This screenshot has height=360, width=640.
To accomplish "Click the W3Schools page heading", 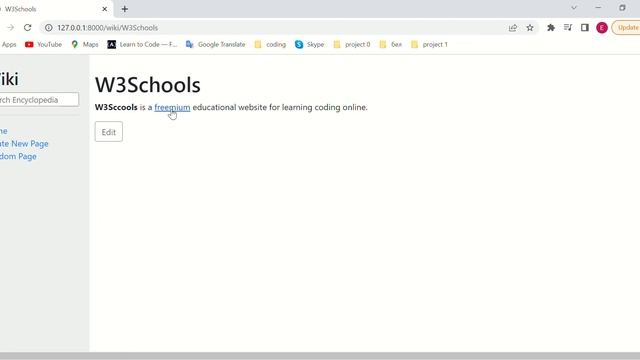I will pos(148,85).
